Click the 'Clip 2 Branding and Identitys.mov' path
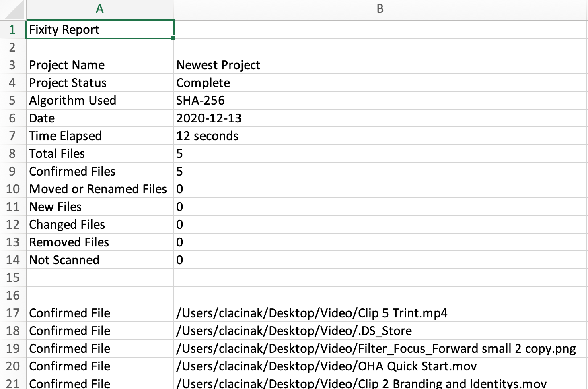Viewport: 588px width, 389px height. click(x=380, y=382)
